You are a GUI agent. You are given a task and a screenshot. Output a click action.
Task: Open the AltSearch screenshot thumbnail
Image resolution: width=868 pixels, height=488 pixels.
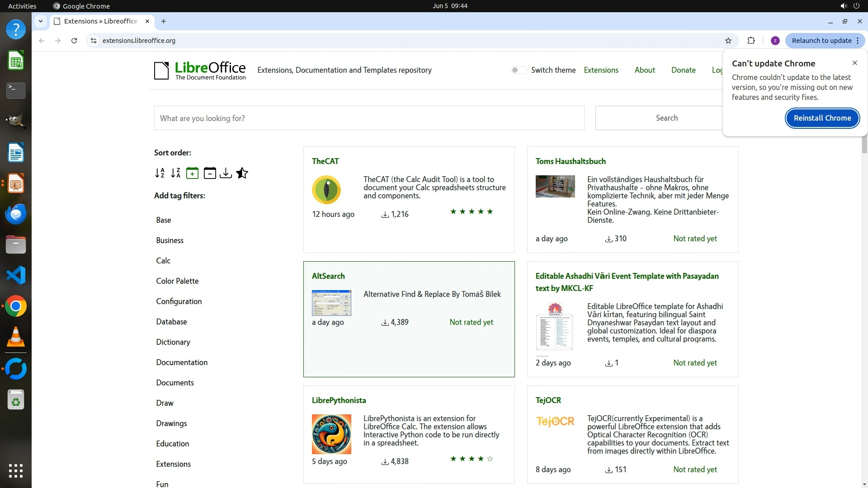click(331, 303)
